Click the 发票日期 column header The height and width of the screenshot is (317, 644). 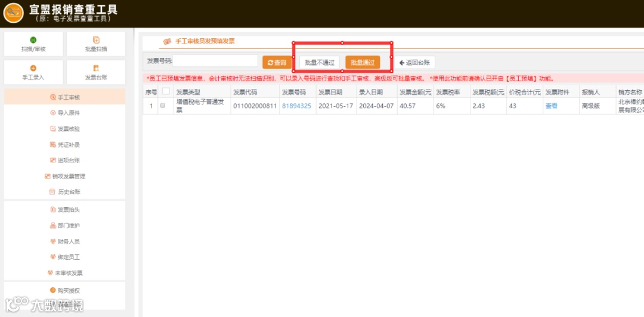330,92
